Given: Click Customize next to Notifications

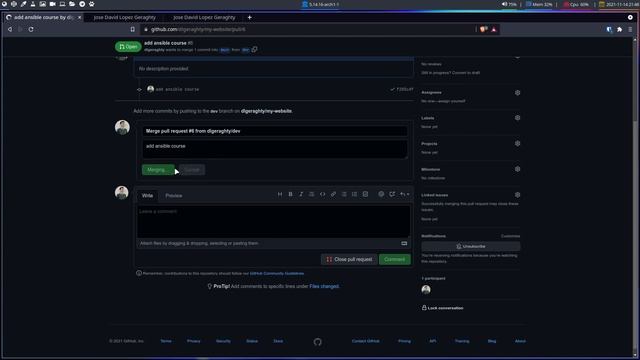Looking at the screenshot, I should pyautogui.click(x=510, y=236).
